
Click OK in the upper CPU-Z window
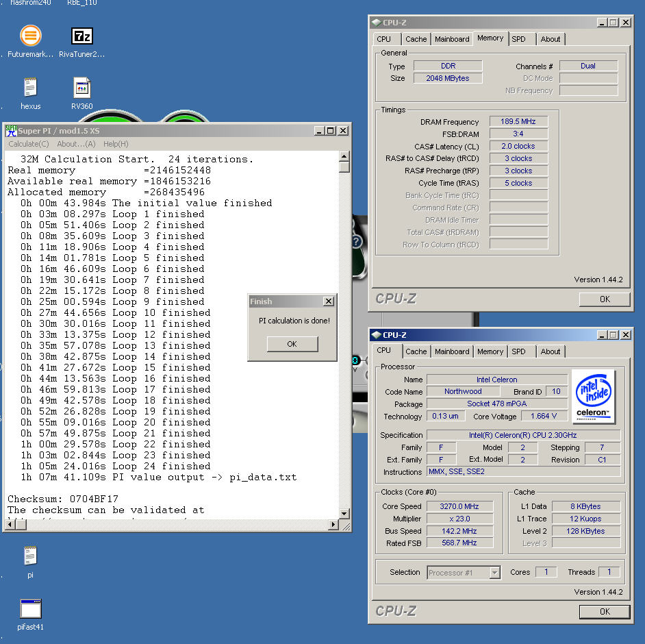605,299
